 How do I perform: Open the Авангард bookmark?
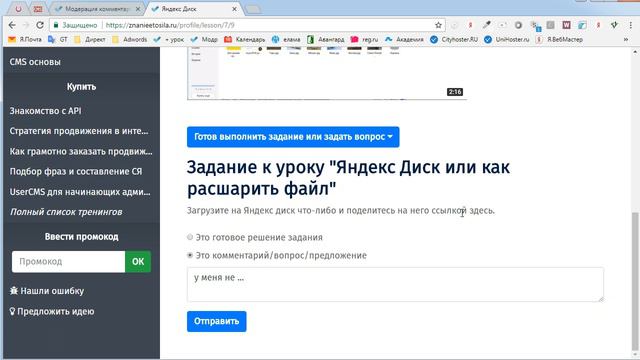tap(326, 40)
